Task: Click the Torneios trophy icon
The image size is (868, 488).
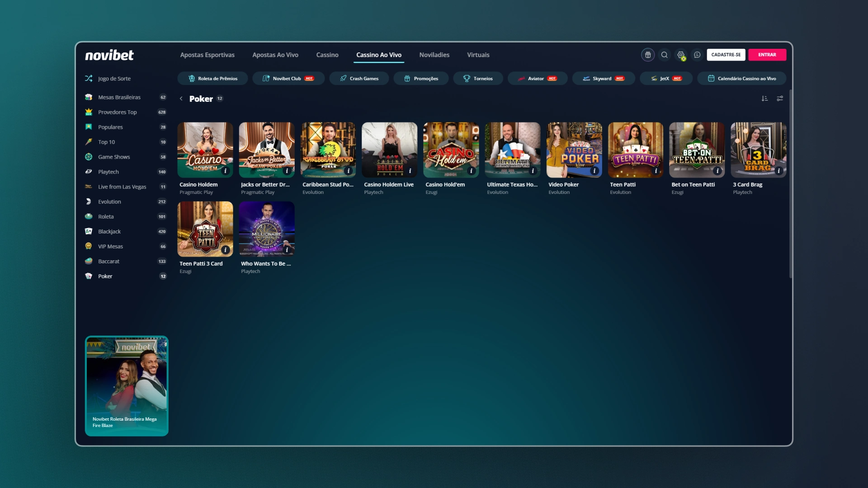Action: coord(467,78)
